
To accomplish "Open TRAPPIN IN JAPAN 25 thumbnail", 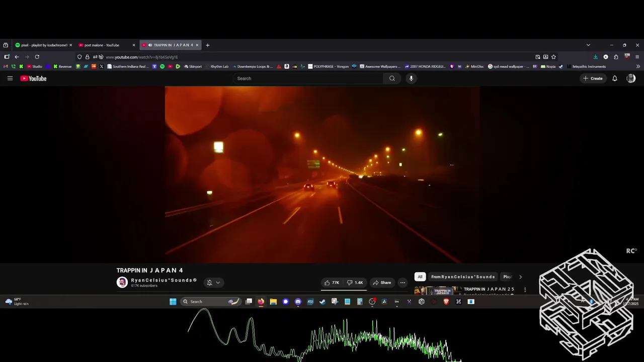I will point(438,290).
